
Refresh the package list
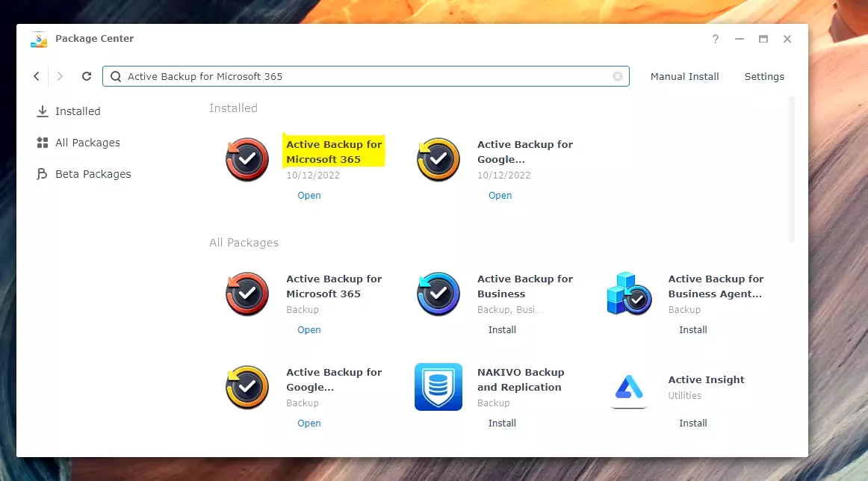tap(86, 75)
